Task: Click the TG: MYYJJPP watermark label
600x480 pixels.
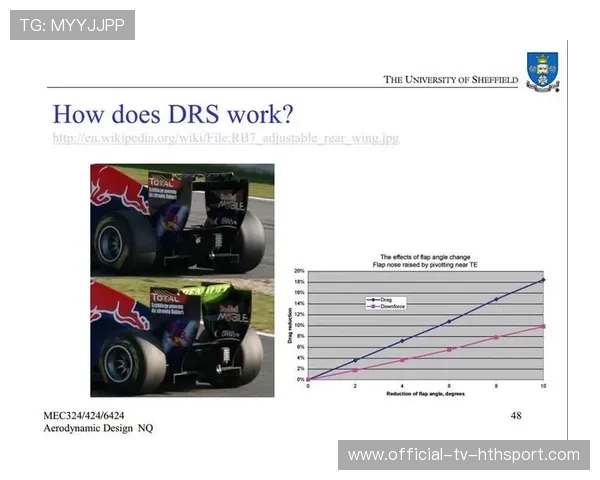Action: (72, 24)
